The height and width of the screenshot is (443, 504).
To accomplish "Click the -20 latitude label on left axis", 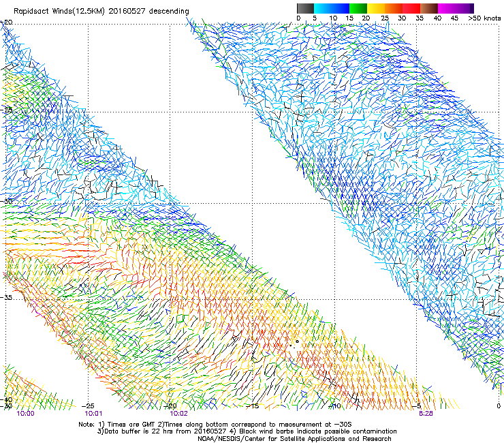I will coord(7,22).
